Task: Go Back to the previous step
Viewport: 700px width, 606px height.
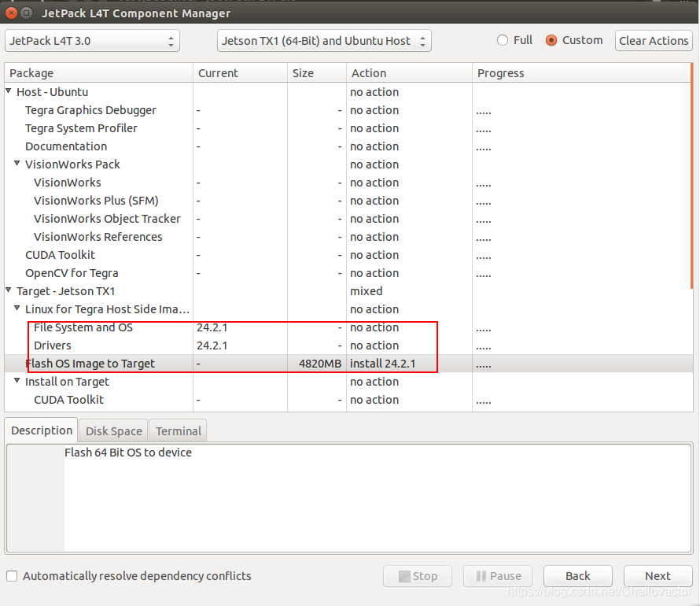Action: pos(577,576)
